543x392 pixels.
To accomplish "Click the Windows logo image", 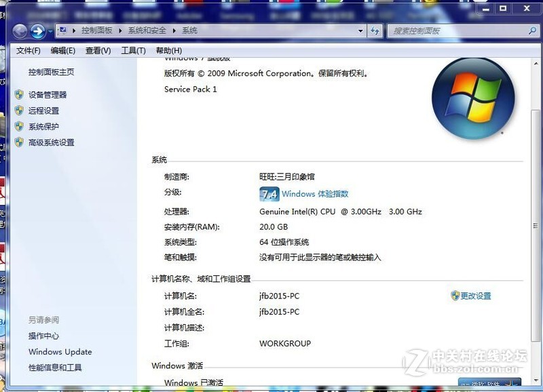I will coord(473,98).
